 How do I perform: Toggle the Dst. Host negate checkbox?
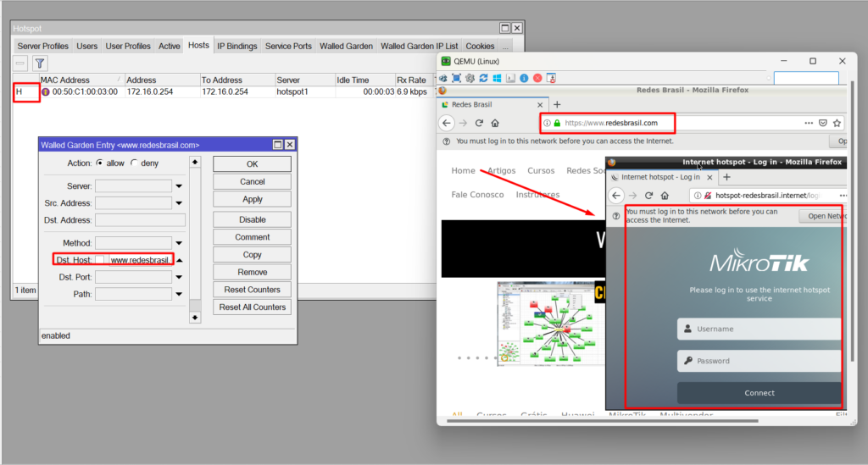(100, 260)
